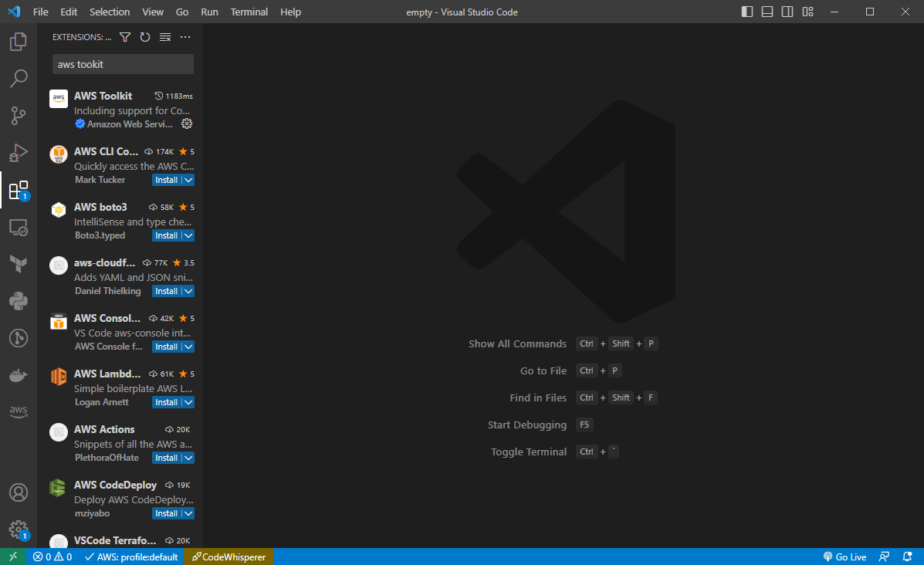Image resolution: width=924 pixels, height=565 pixels.
Task: Expand install options for AWS CLI Configure
Action: 188,181
